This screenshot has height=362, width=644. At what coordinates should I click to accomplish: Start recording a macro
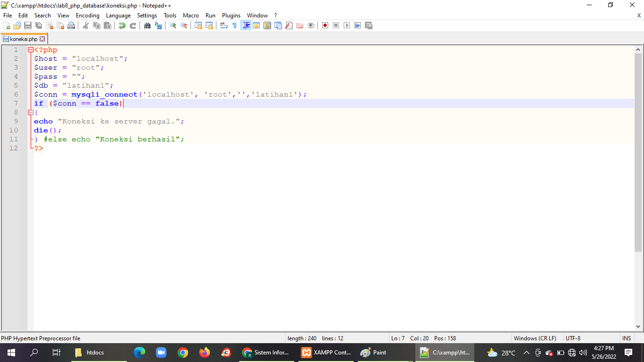point(324,25)
